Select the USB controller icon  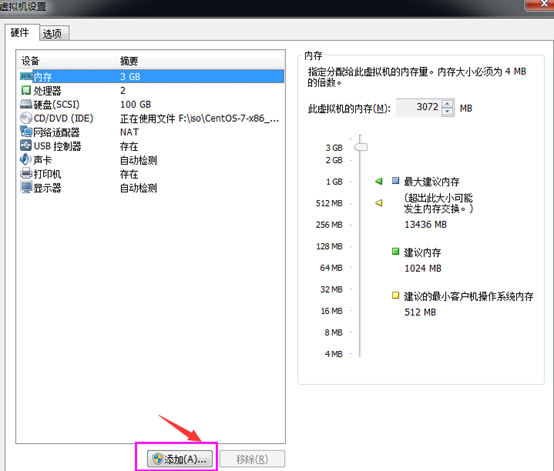26,146
